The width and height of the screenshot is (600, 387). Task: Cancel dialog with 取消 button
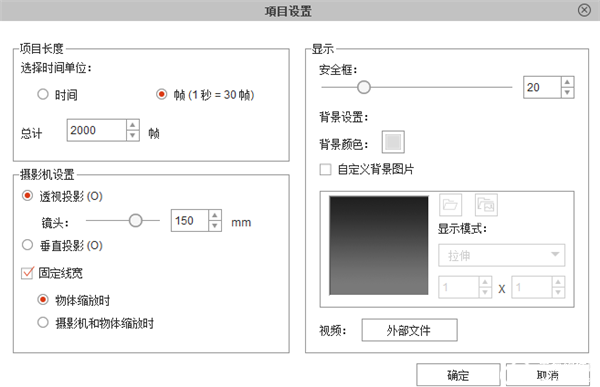click(548, 375)
